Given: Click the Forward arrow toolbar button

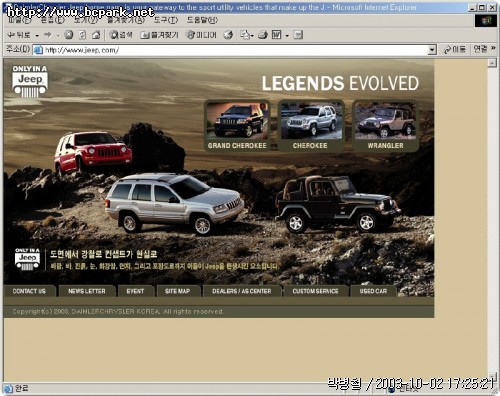Looking at the screenshot, I should [x=48, y=35].
